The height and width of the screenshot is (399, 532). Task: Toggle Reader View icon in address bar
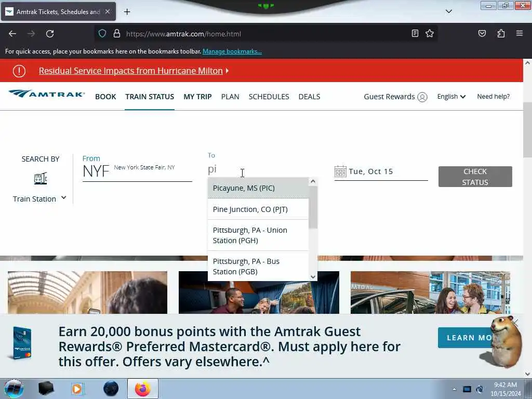tap(415, 33)
